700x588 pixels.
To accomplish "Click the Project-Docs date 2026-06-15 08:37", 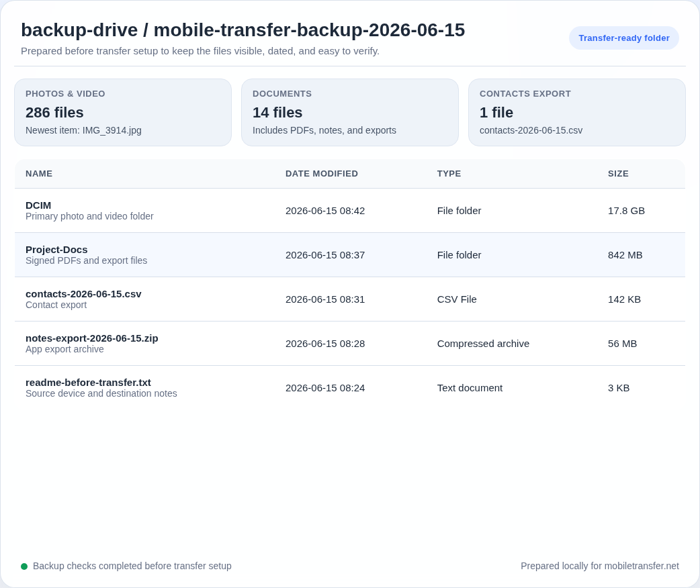I will [x=325, y=255].
